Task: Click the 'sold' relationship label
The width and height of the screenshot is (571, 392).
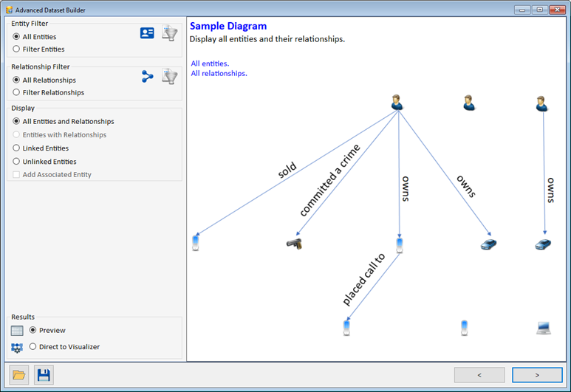Action: coord(287,170)
